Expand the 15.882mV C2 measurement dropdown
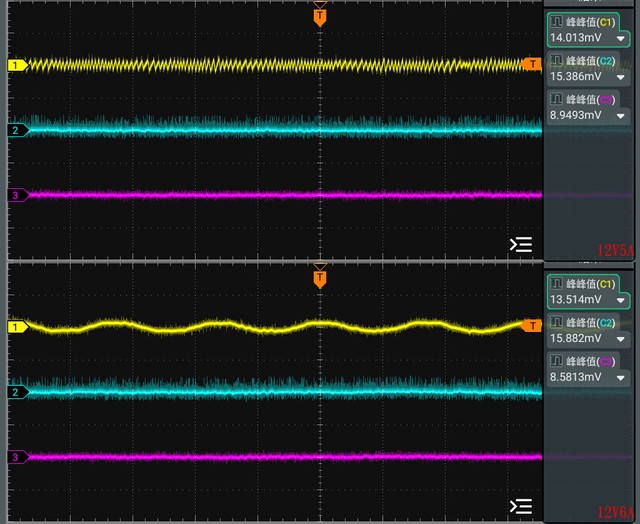The image size is (640, 524). click(x=621, y=339)
